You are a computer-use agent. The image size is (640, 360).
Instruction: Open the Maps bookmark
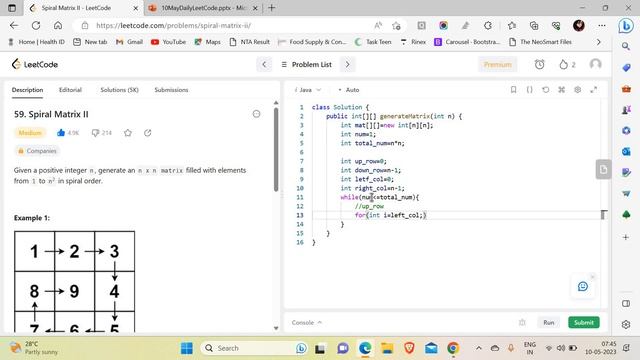[x=207, y=42]
